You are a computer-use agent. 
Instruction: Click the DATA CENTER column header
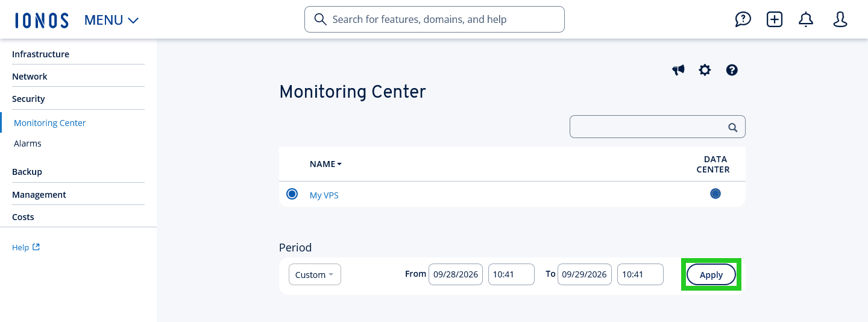tap(713, 165)
